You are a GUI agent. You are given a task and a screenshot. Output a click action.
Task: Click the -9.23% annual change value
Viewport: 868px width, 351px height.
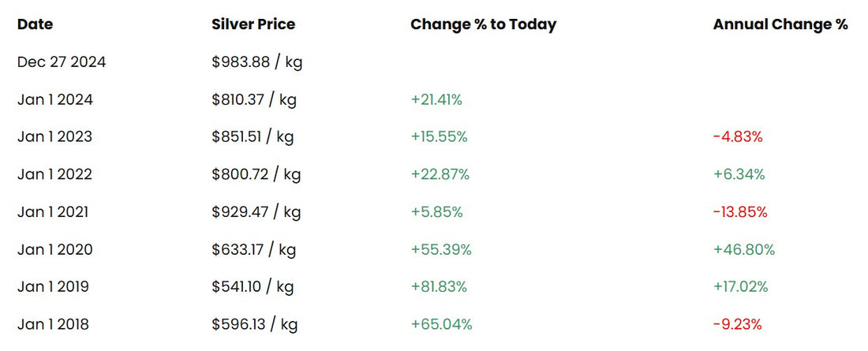coord(738,324)
